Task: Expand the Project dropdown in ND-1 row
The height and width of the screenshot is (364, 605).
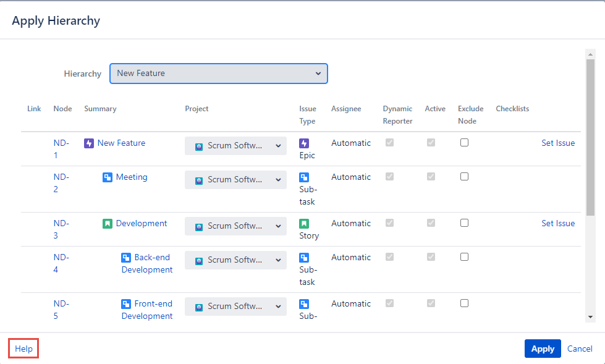Action: pyautogui.click(x=235, y=146)
